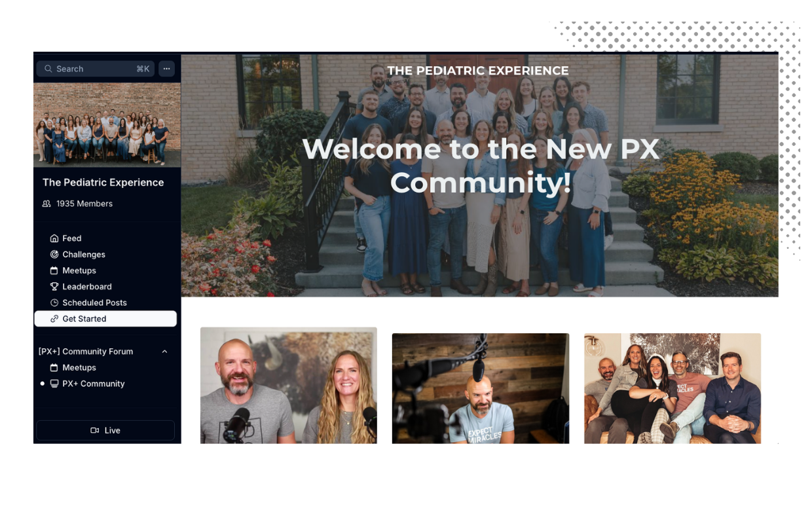Click the members icon beside 1935 Members
The height and width of the screenshot is (516, 812).
pos(46,204)
